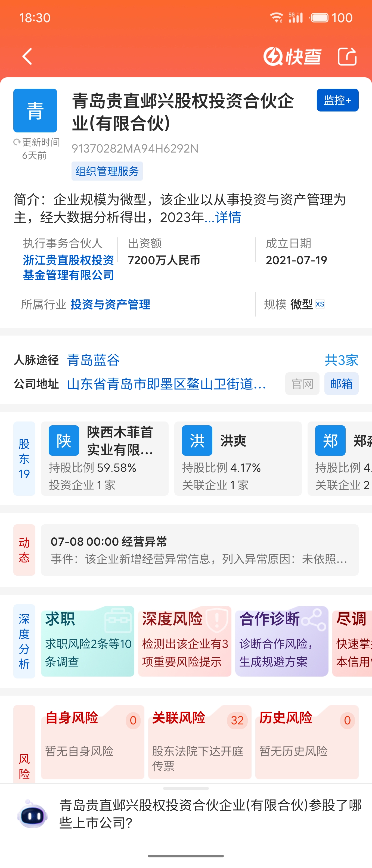Tap the AI robot assistant icon

[32, 814]
